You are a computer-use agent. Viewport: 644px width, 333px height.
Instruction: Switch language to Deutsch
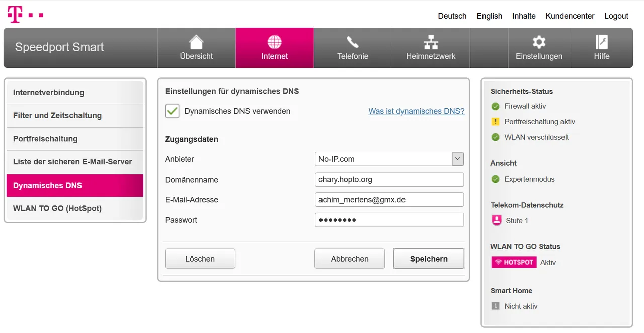pyautogui.click(x=452, y=16)
